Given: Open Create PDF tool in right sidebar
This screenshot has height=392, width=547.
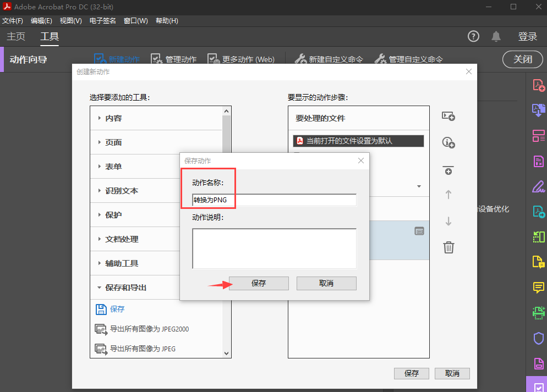Looking at the screenshot, I should coord(538,85).
